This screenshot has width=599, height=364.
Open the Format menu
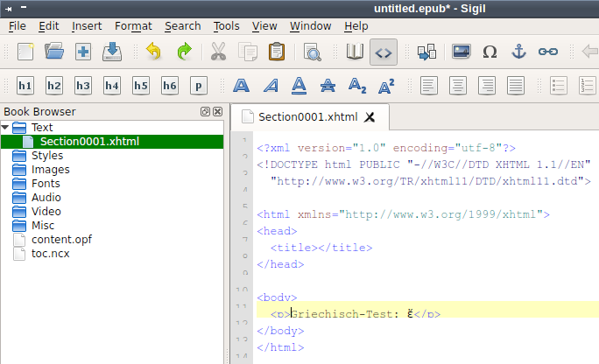(x=133, y=26)
